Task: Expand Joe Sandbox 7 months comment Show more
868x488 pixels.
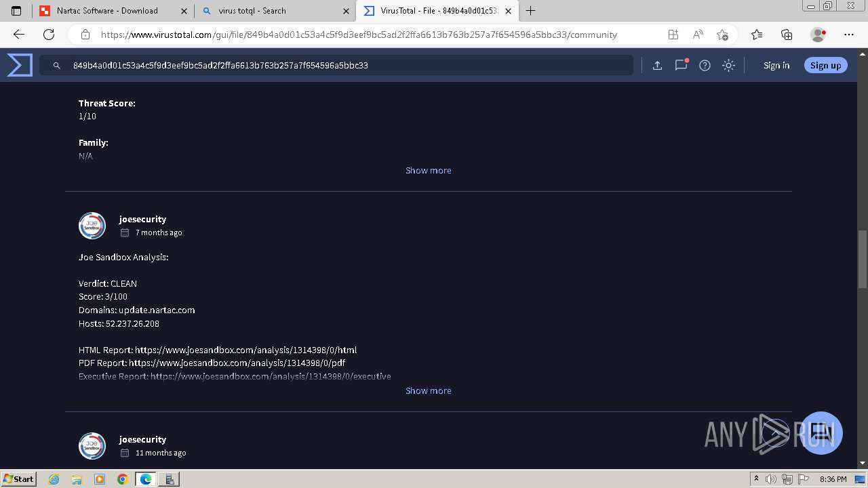Action: [x=428, y=390]
